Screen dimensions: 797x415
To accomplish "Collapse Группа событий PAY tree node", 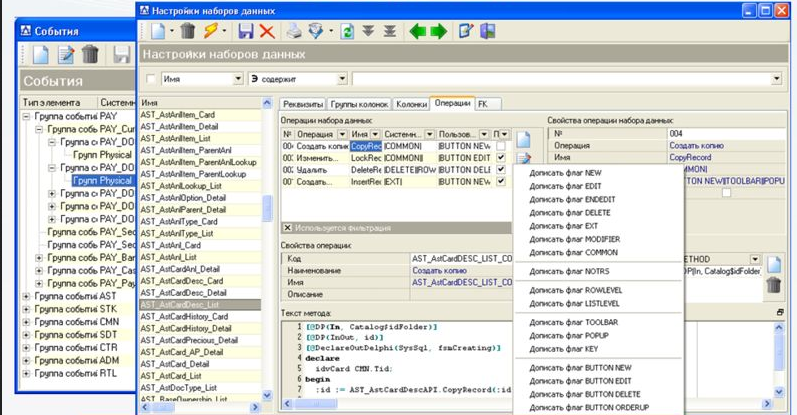I will coord(26,116).
